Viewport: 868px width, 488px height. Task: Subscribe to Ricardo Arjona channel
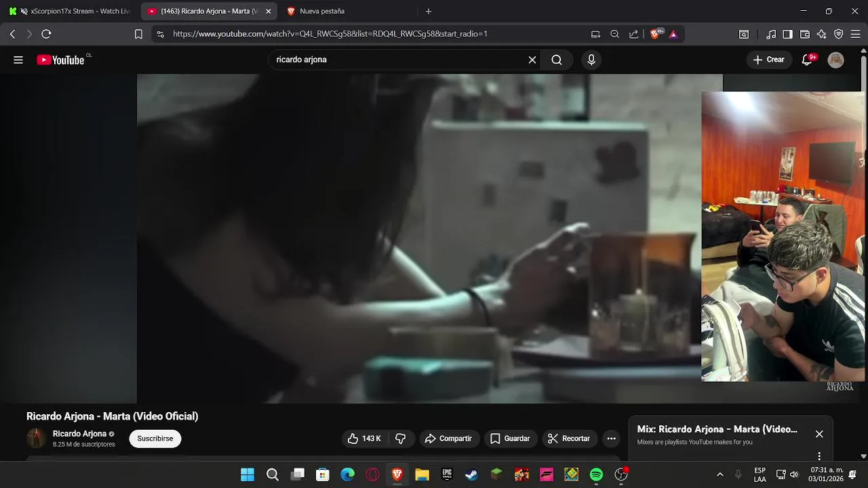click(155, 439)
